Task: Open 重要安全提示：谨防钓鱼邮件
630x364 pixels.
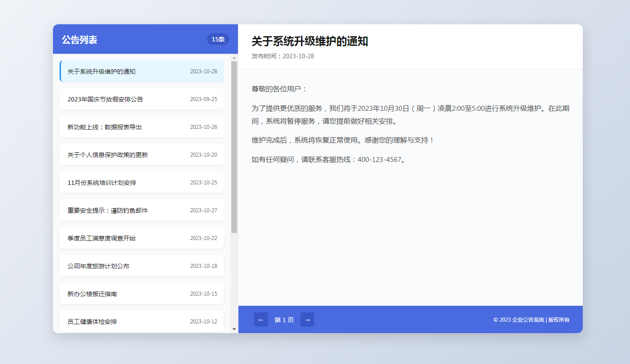Action: pyautogui.click(x=142, y=210)
